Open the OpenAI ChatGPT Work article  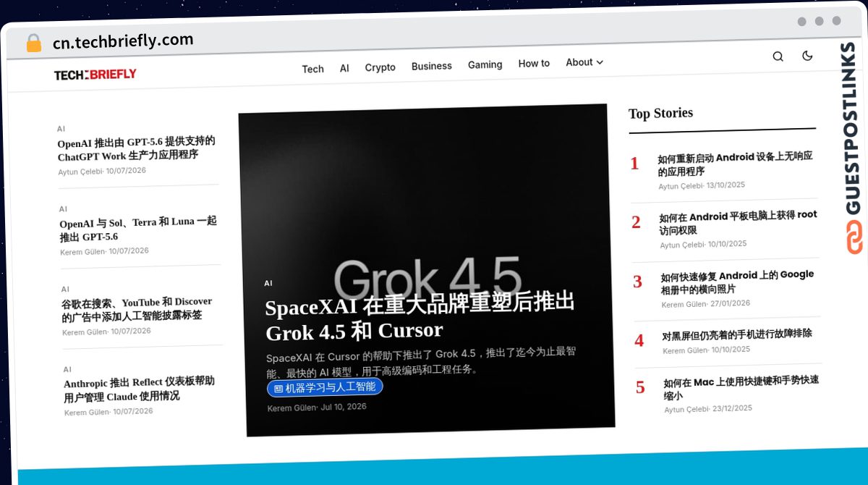[137, 148]
